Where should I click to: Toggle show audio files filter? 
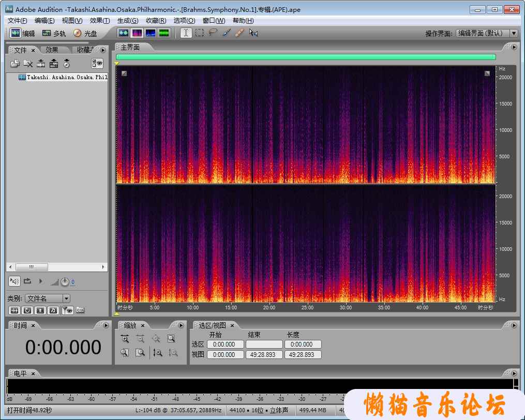(14, 310)
